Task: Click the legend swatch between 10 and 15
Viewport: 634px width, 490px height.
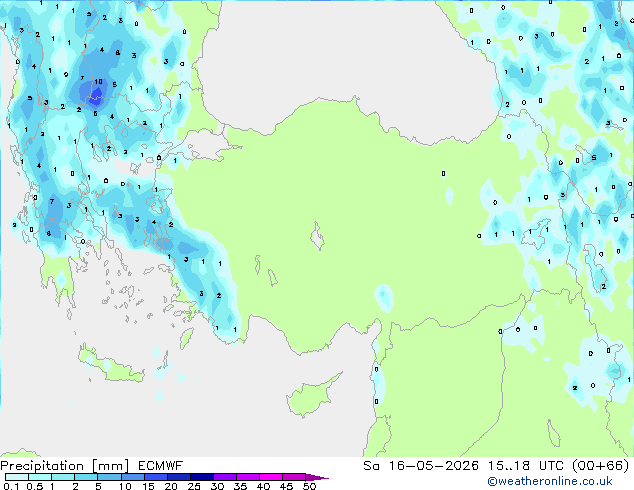Action: click(x=133, y=477)
